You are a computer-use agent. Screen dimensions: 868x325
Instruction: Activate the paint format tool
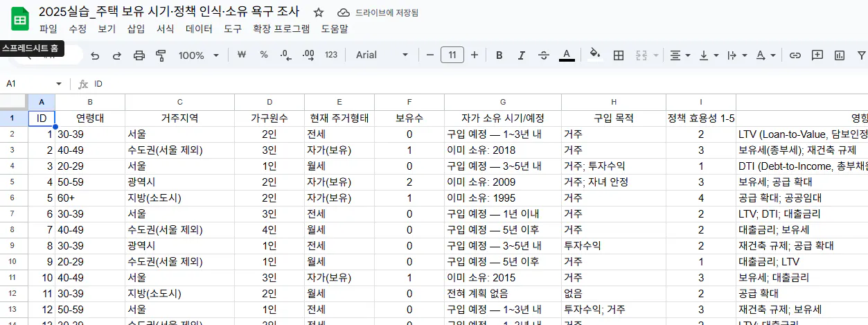pos(161,55)
